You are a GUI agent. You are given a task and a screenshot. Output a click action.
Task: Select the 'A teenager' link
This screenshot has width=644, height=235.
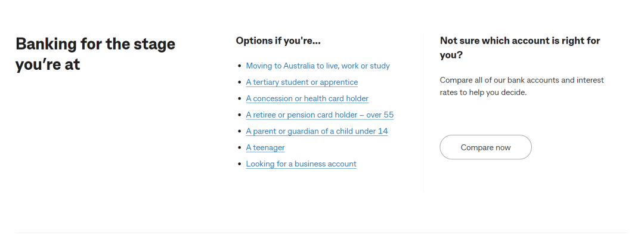(265, 147)
